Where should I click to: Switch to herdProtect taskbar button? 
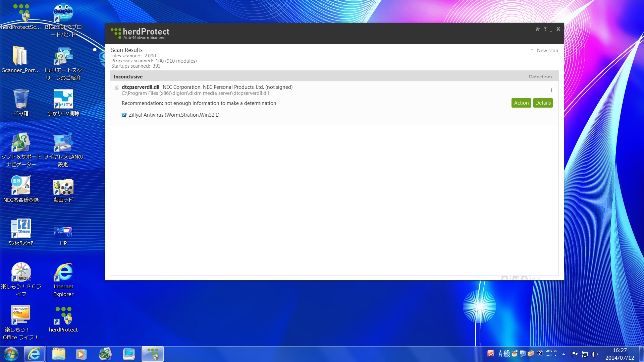[153, 354]
